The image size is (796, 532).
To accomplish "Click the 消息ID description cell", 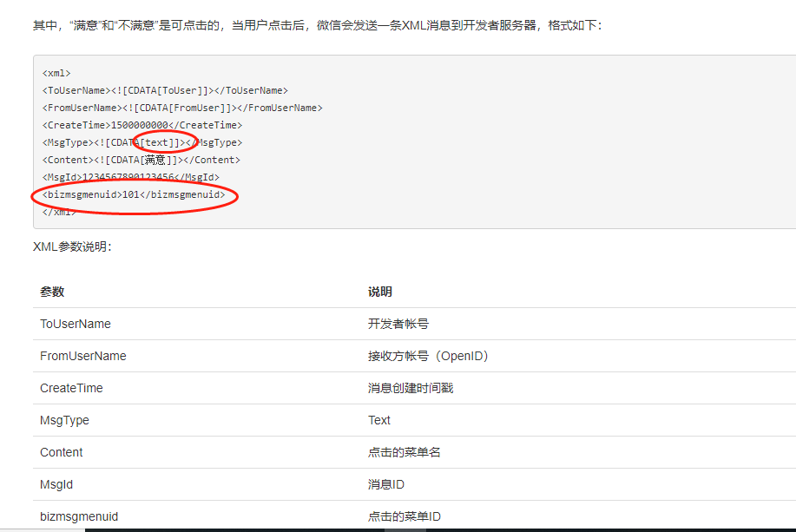I will pyautogui.click(x=386, y=484).
